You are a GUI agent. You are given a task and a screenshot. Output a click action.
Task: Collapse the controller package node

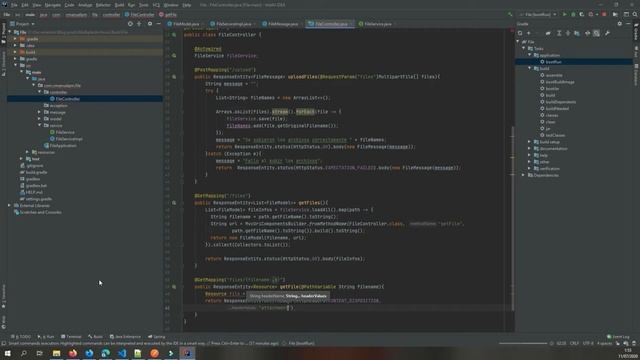40,92
